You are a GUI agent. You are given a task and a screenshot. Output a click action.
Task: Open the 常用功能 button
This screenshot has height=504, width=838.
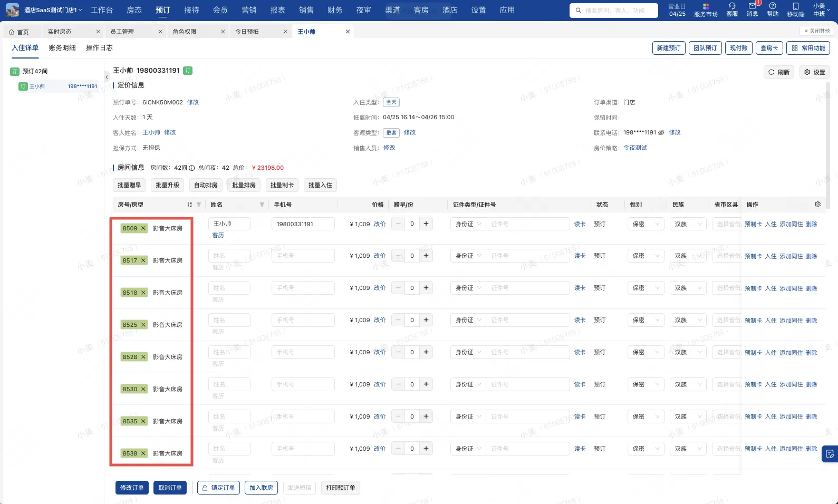click(808, 48)
